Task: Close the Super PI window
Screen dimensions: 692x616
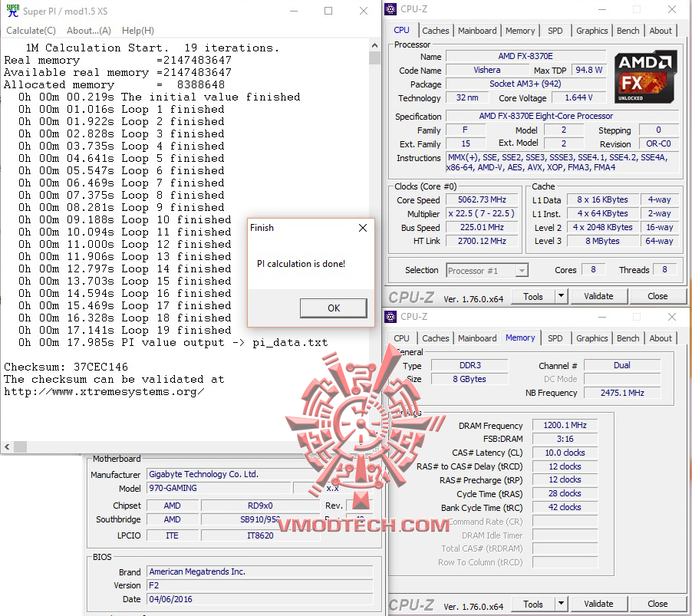Action: coord(363,11)
